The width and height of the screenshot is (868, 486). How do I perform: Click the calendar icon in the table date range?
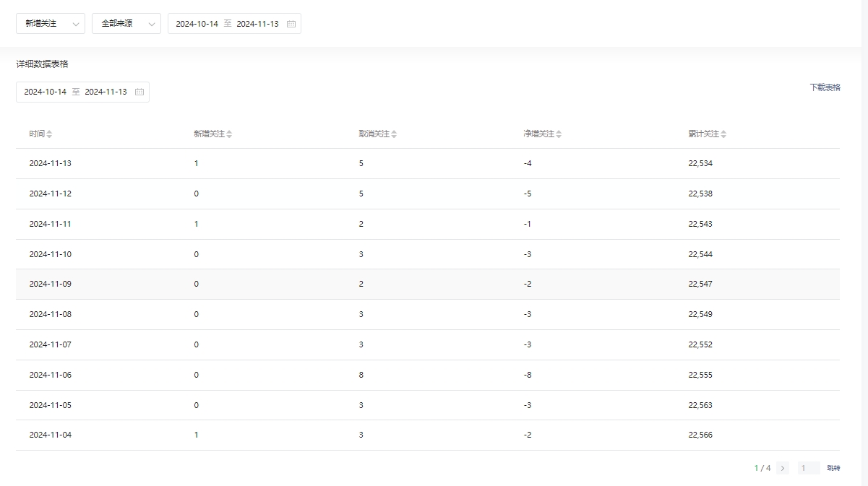click(x=139, y=92)
